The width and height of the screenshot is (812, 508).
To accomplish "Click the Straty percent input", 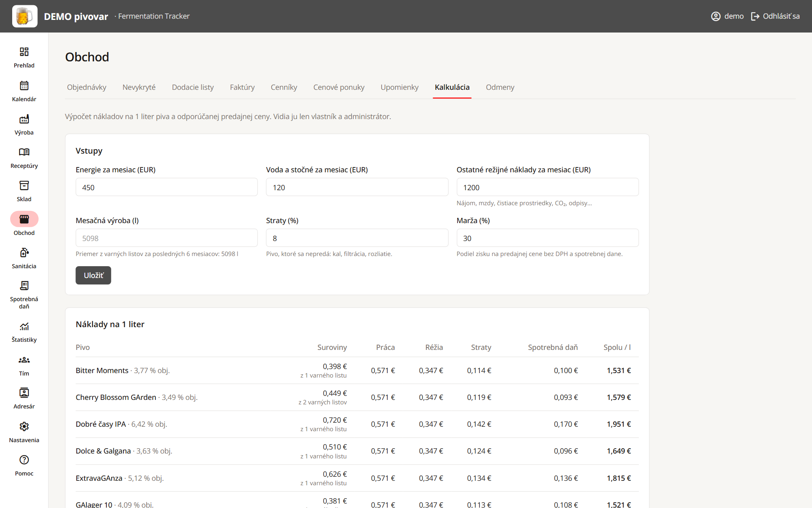I will click(x=357, y=238).
